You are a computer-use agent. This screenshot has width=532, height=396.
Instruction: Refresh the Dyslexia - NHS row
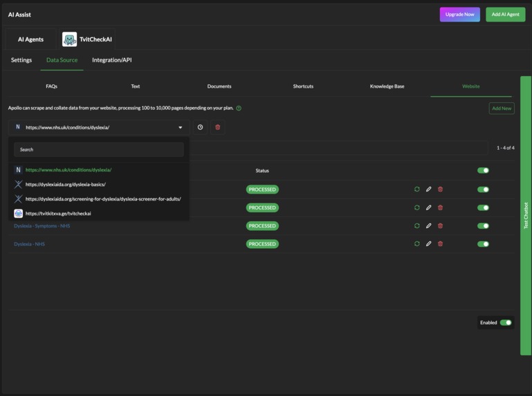tap(417, 244)
